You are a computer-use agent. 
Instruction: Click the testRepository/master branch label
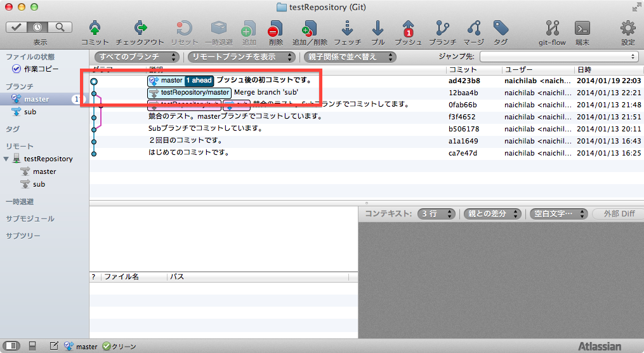tap(189, 93)
